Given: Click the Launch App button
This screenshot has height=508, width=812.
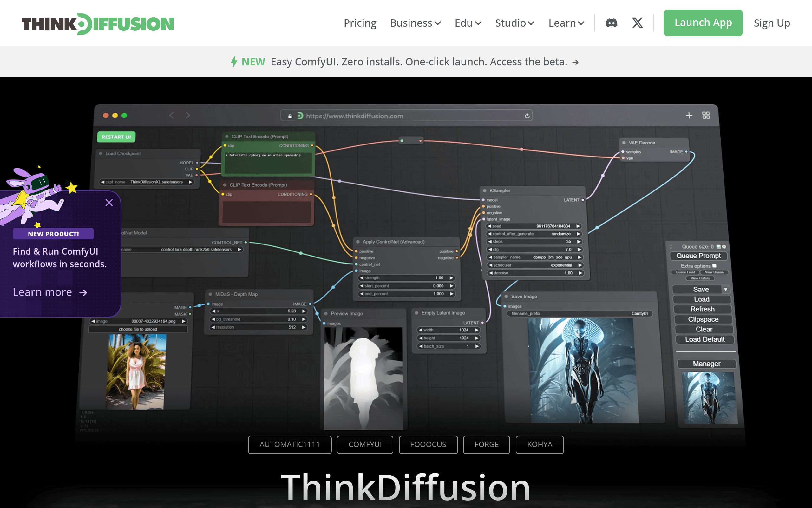Looking at the screenshot, I should [703, 23].
